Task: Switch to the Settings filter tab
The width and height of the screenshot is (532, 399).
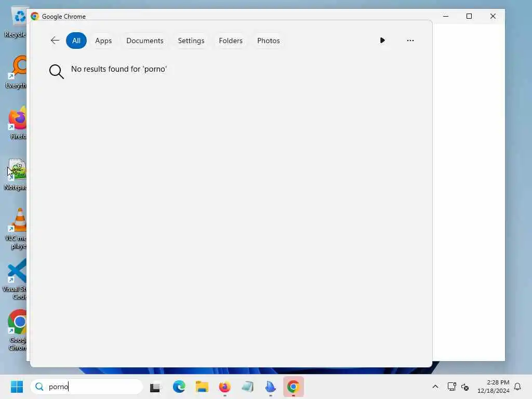Action: pos(191,41)
